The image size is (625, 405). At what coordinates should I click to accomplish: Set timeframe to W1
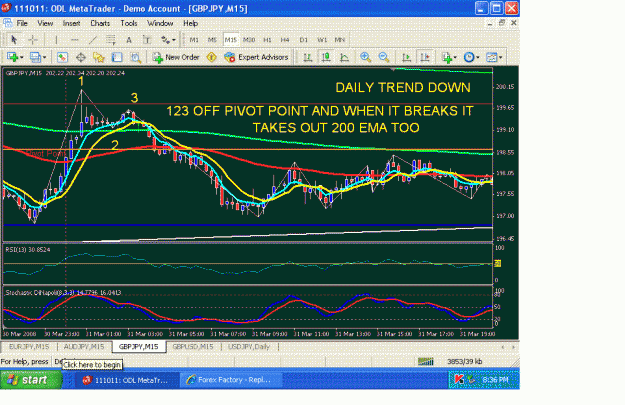322,40
